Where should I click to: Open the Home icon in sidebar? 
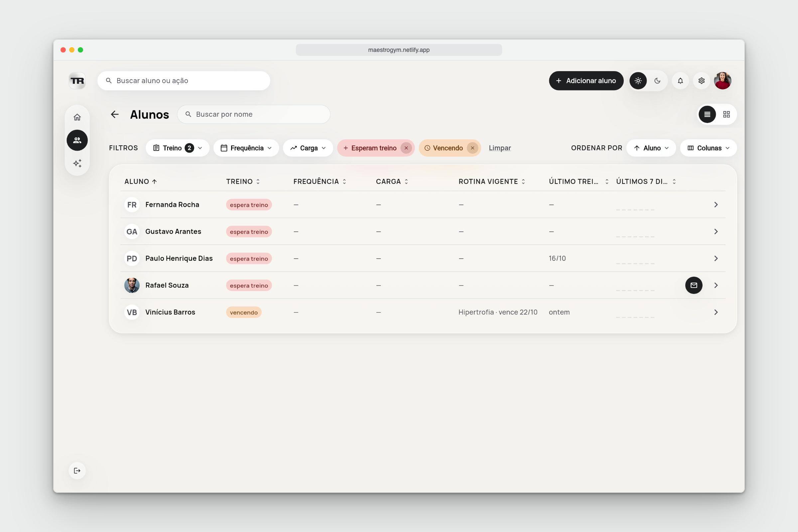pos(77,117)
